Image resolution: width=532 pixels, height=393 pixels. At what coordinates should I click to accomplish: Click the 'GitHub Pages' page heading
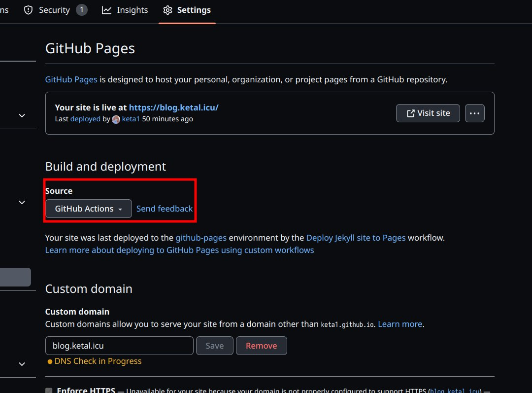pos(90,48)
